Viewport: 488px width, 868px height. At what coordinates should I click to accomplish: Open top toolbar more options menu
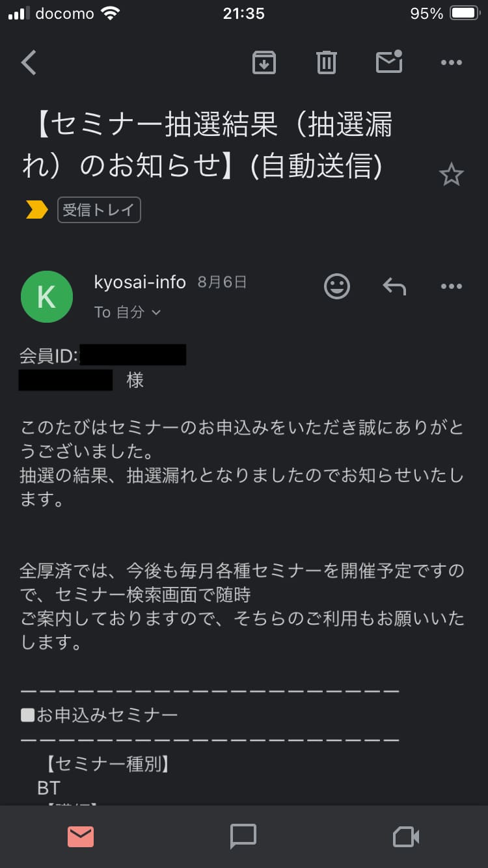point(451,62)
